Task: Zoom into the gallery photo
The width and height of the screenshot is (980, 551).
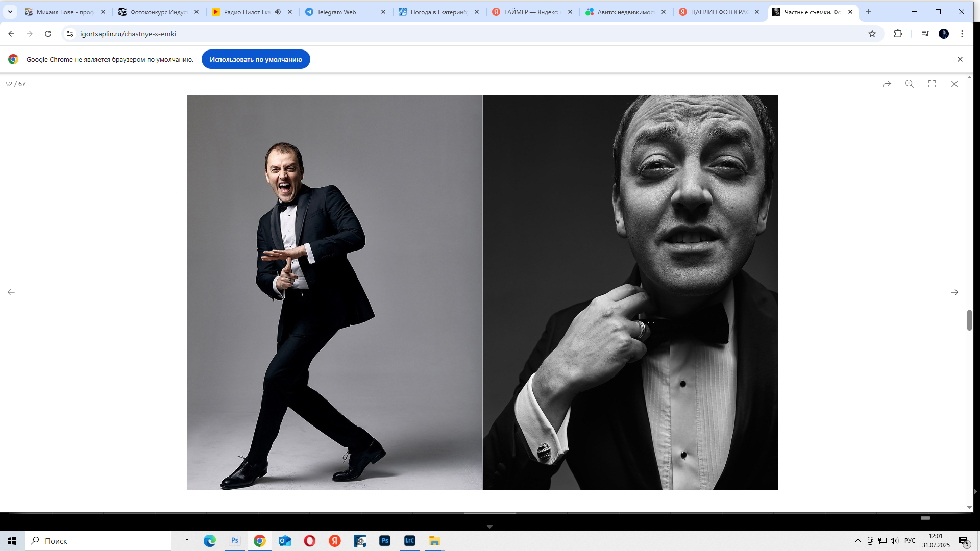Action: pos(910,84)
